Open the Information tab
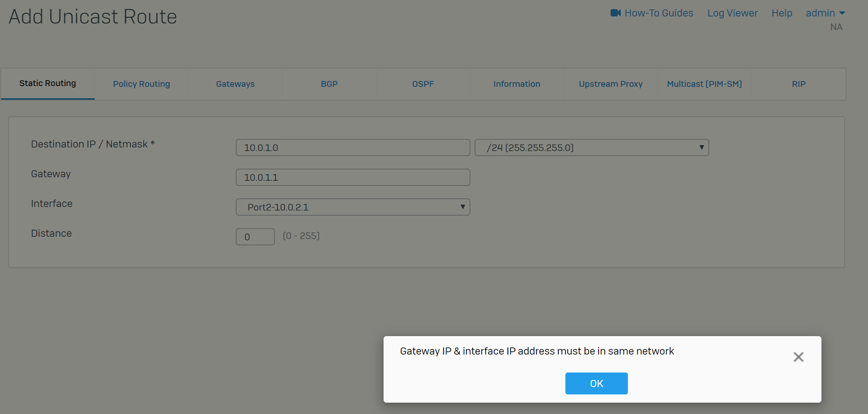 point(517,84)
